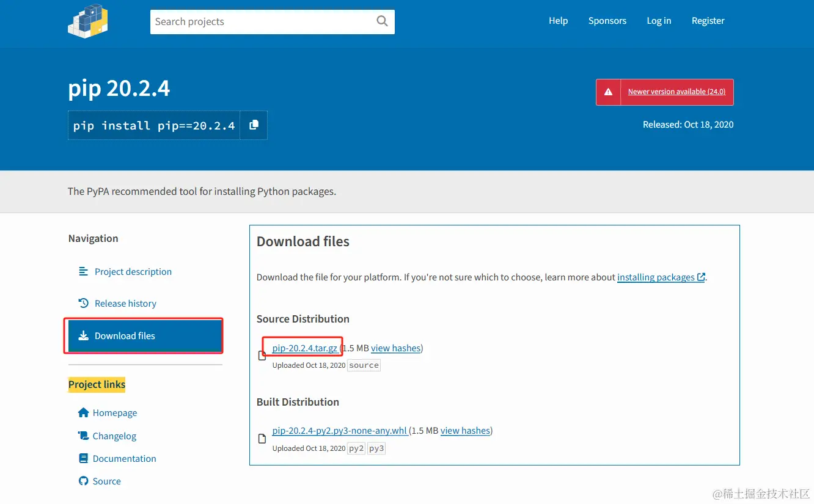Click the source tag label
The width and height of the screenshot is (814, 504).
(x=364, y=365)
